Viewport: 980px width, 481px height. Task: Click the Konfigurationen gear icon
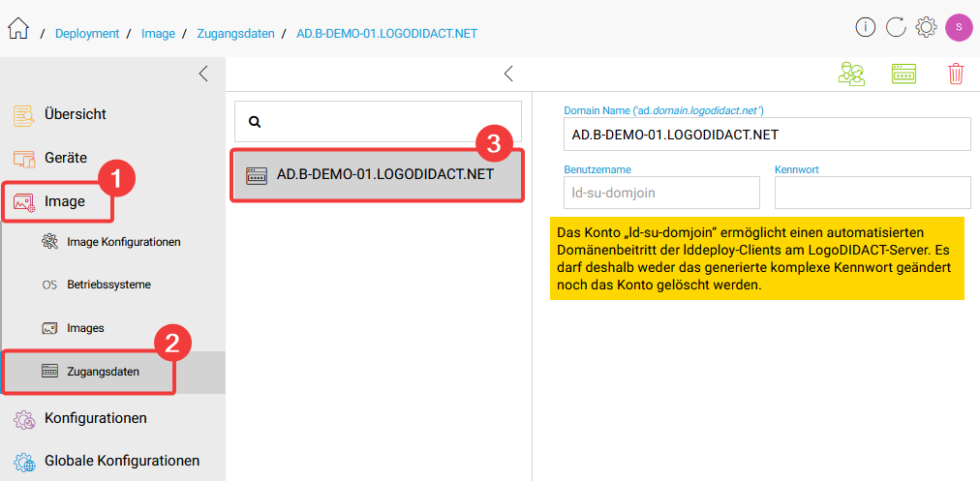click(x=24, y=418)
